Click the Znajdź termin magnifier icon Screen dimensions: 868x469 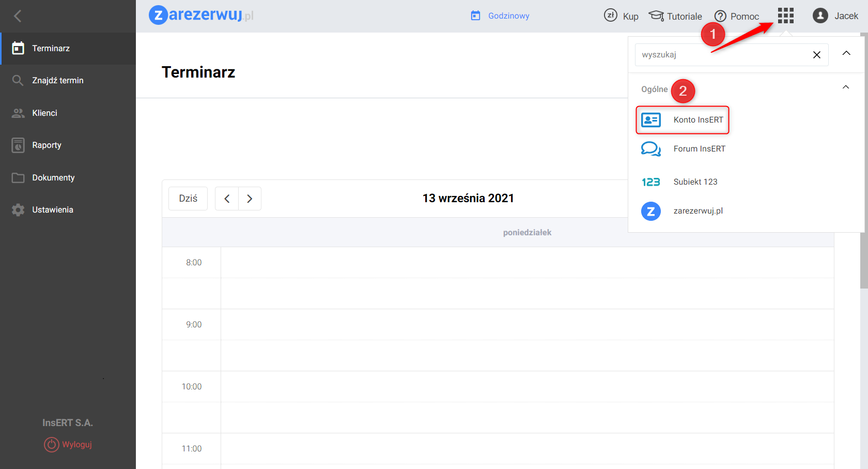pyautogui.click(x=18, y=80)
